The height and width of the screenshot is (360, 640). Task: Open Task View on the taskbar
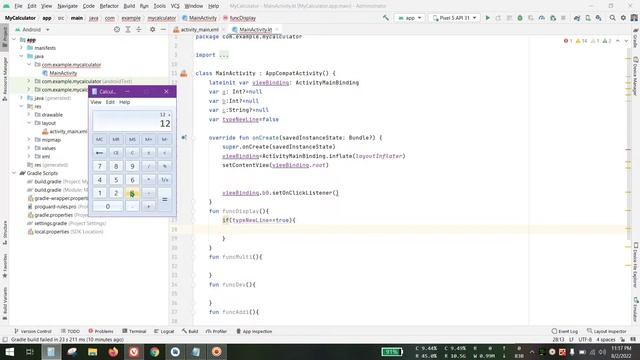[30, 351]
